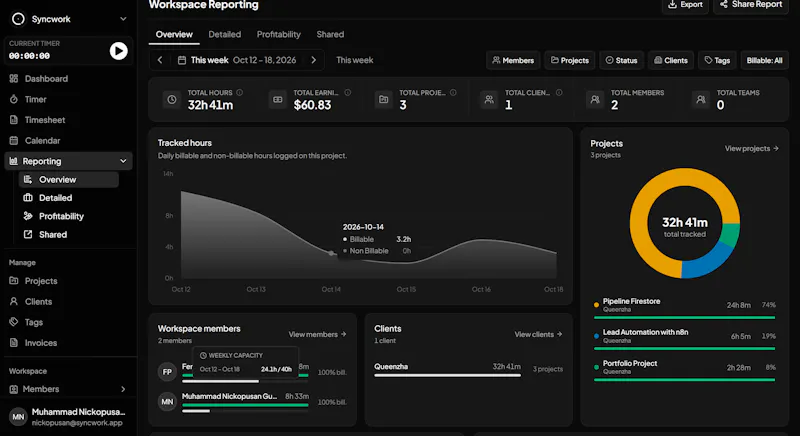Click the people icon in Total Members card
The height and width of the screenshot is (436, 800).
595,99
